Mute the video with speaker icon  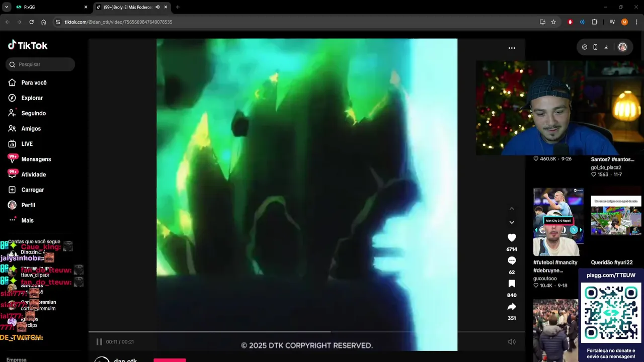[512, 342]
